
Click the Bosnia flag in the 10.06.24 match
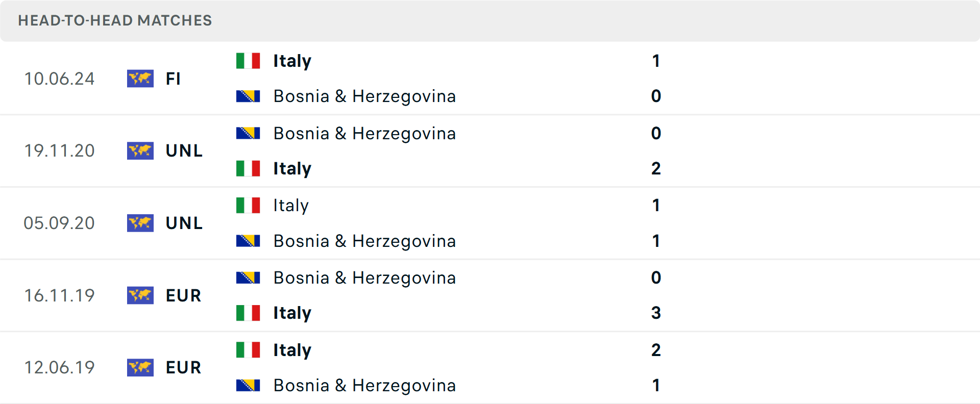point(248,96)
